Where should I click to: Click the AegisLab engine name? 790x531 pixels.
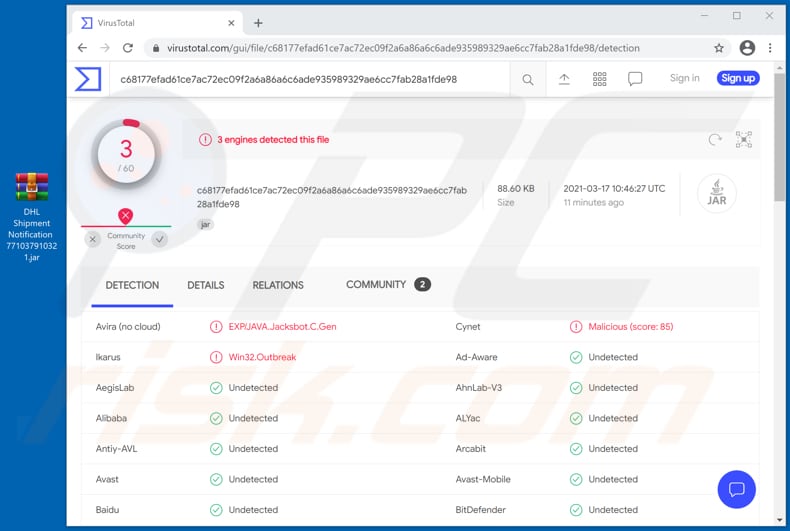coord(115,387)
